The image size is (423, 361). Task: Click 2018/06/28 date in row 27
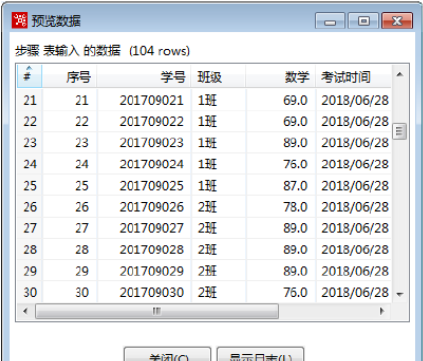(353, 228)
